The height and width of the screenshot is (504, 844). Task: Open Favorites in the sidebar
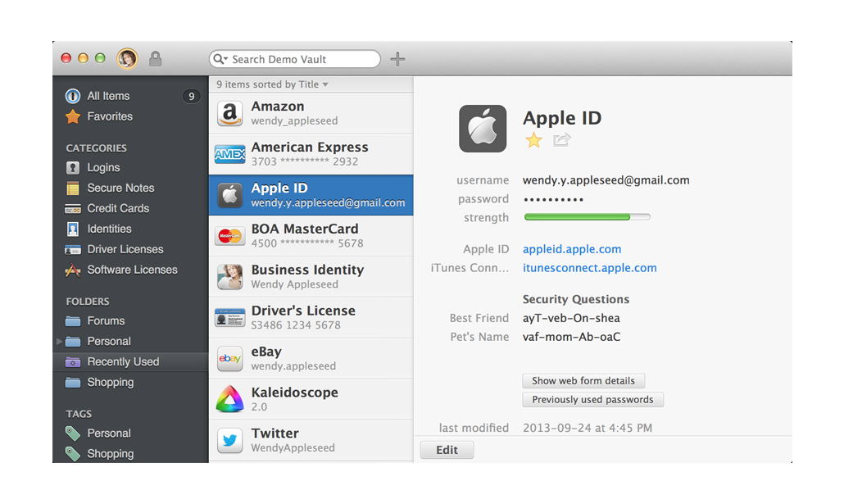coord(109,116)
